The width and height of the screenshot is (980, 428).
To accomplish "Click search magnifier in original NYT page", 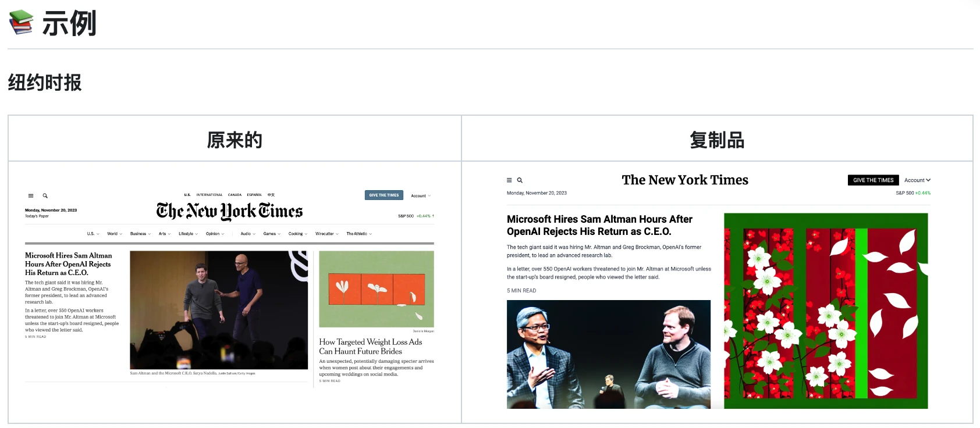I will 45,196.
